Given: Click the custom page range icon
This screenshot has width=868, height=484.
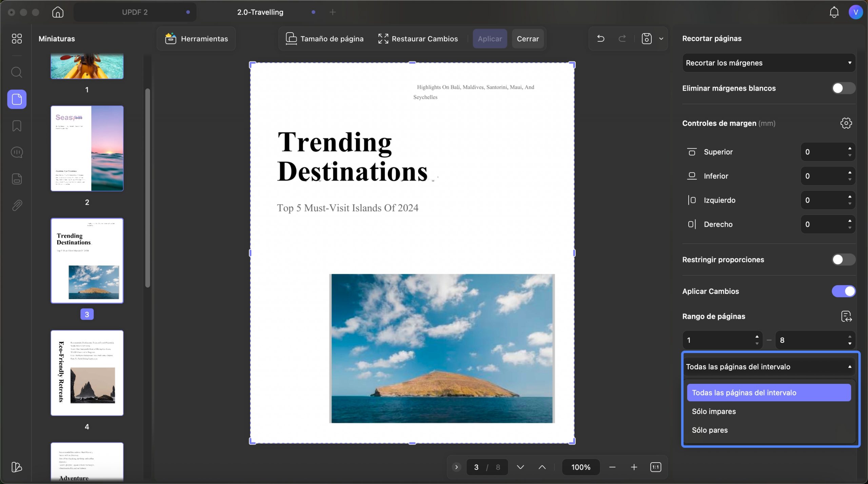Looking at the screenshot, I should 846,316.
